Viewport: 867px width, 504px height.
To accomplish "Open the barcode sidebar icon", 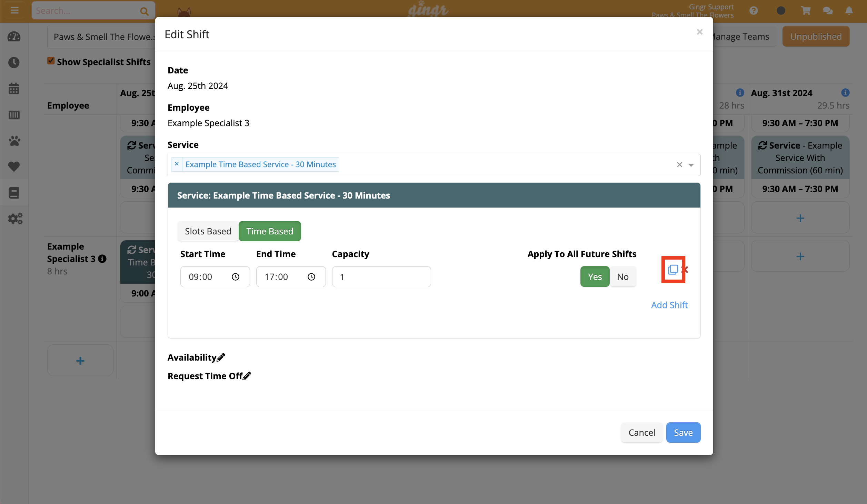I will [14, 115].
